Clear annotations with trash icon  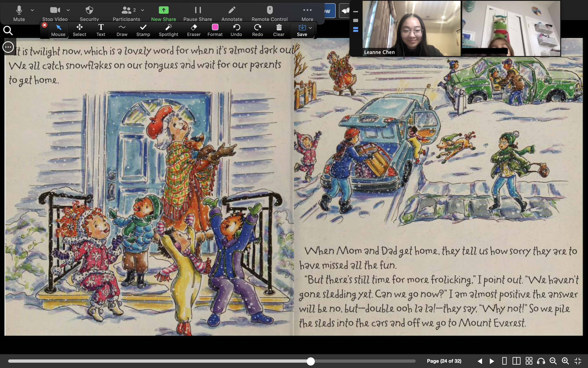[x=279, y=30]
